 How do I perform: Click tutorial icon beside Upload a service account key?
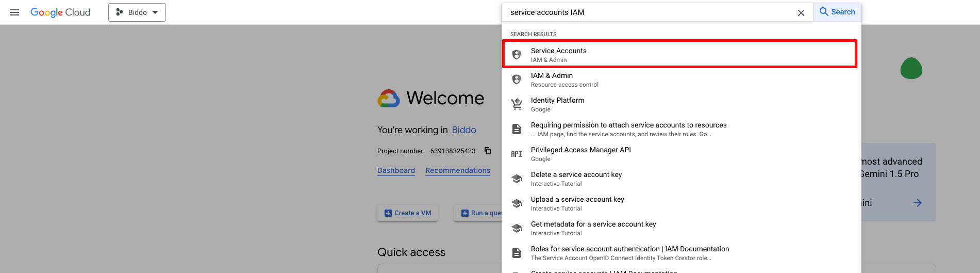[x=517, y=203]
